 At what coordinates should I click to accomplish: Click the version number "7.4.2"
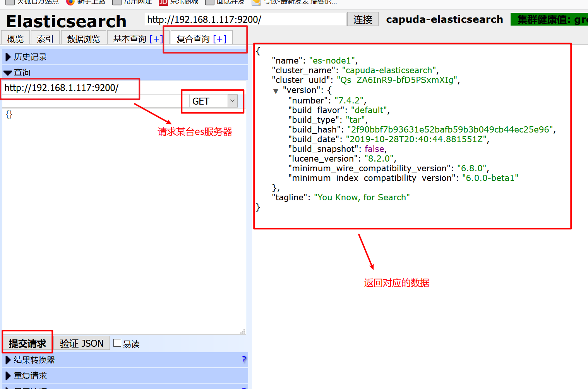349,100
